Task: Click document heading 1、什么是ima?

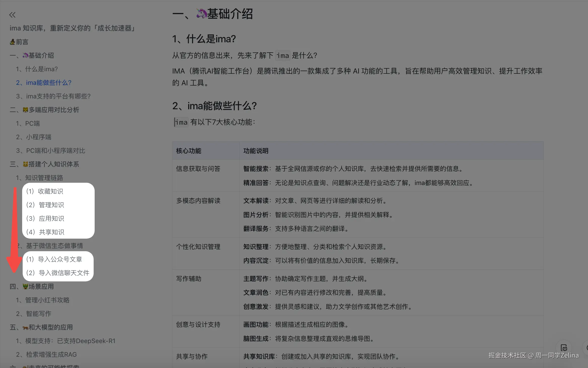Action: [204, 39]
